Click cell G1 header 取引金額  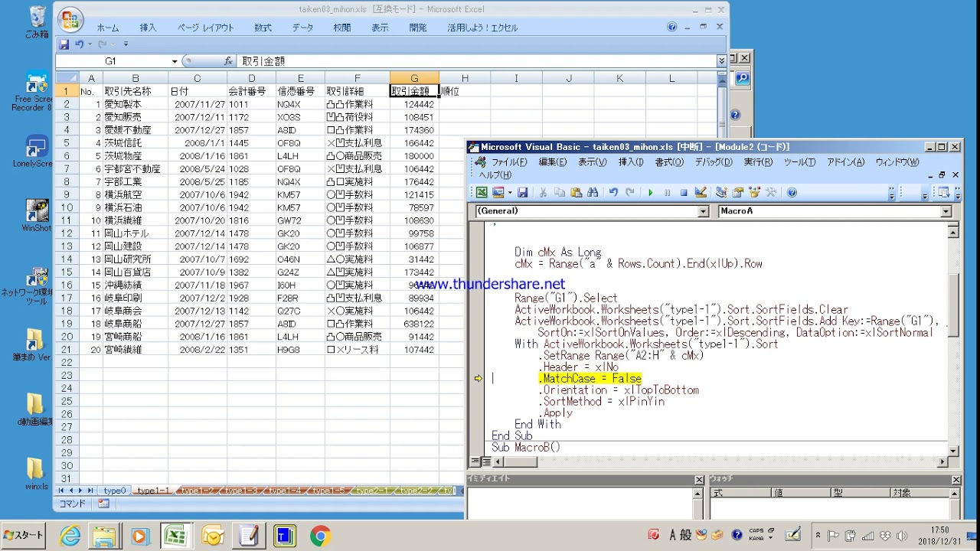coord(413,91)
